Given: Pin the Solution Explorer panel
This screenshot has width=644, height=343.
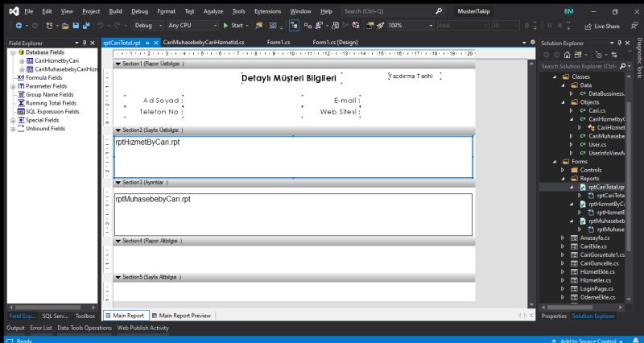Looking at the screenshot, I should (620, 43).
